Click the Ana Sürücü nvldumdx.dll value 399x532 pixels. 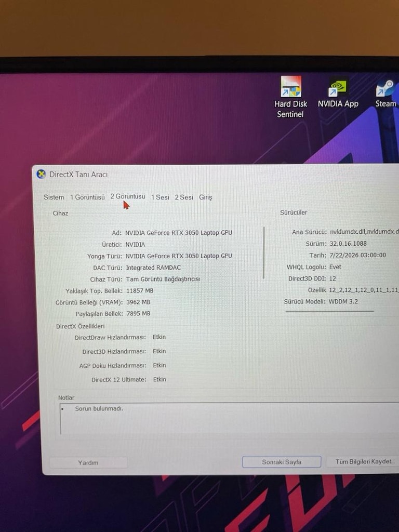[364, 232]
